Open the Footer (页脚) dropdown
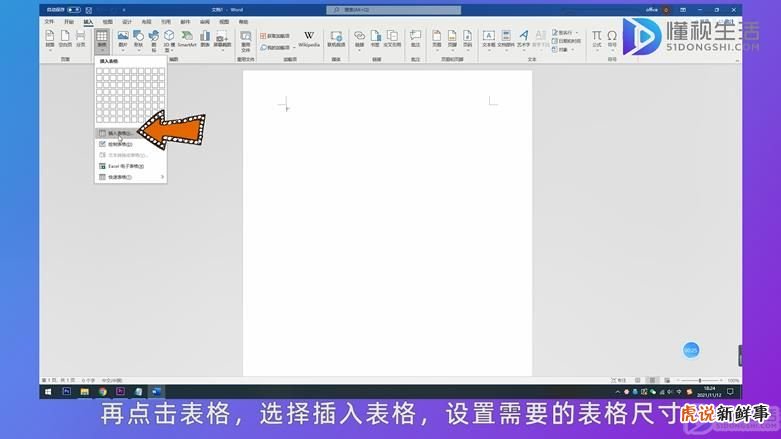 [x=452, y=40]
